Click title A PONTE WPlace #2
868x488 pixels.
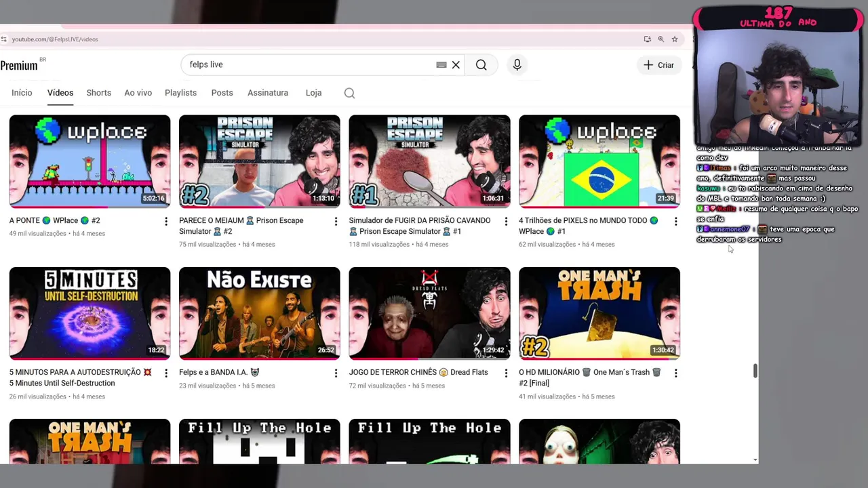pyautogui.click(x=54, y=220)
